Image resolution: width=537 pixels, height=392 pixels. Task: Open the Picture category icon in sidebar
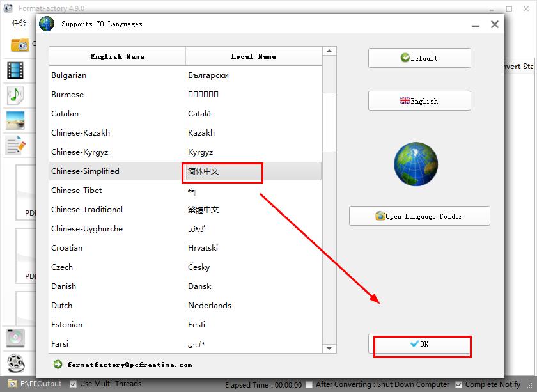click(x=15, y=120)
